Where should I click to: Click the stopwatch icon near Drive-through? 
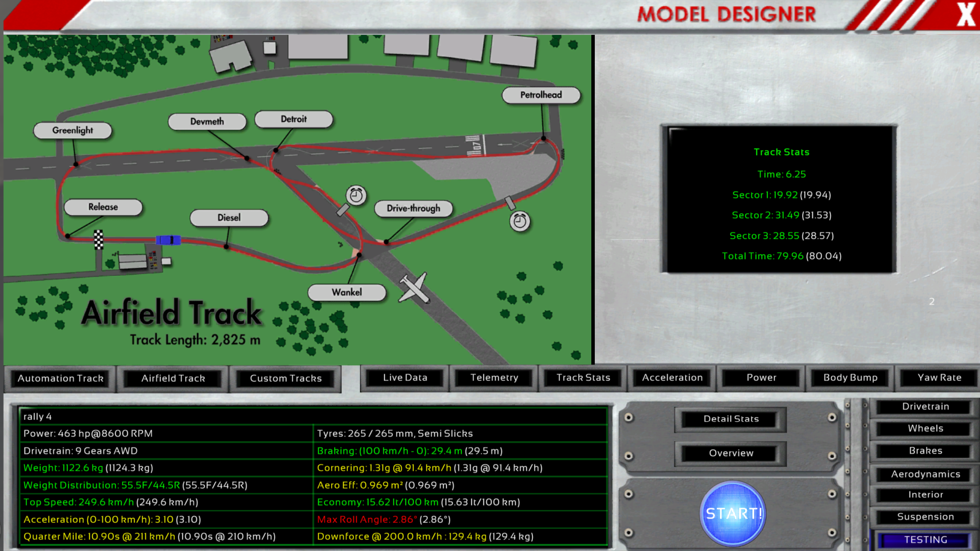pyautogui.click(x=356, y=196)
